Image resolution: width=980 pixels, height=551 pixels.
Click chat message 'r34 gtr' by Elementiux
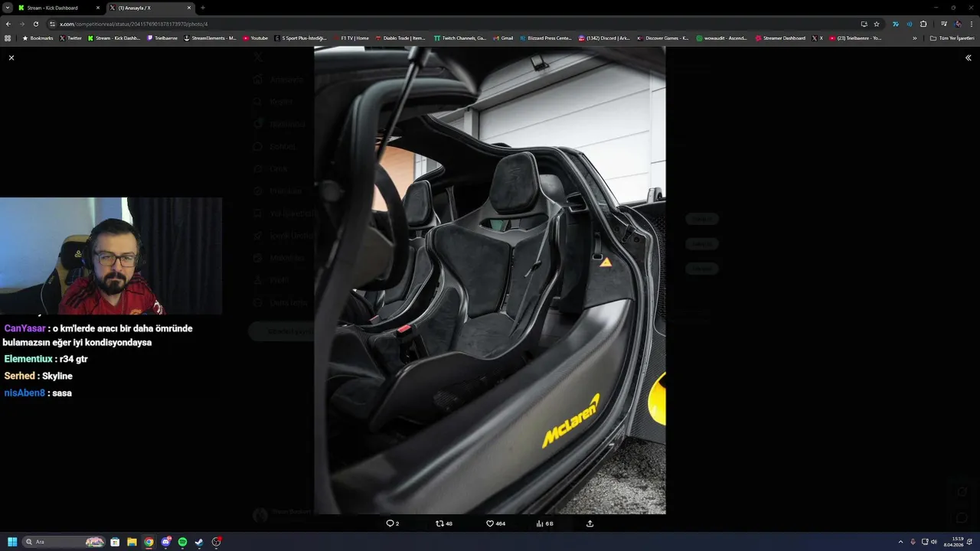73,359
